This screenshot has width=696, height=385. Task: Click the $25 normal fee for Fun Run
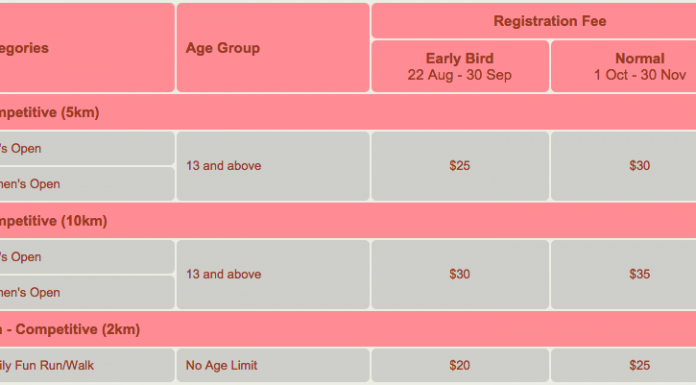[623, 365]
